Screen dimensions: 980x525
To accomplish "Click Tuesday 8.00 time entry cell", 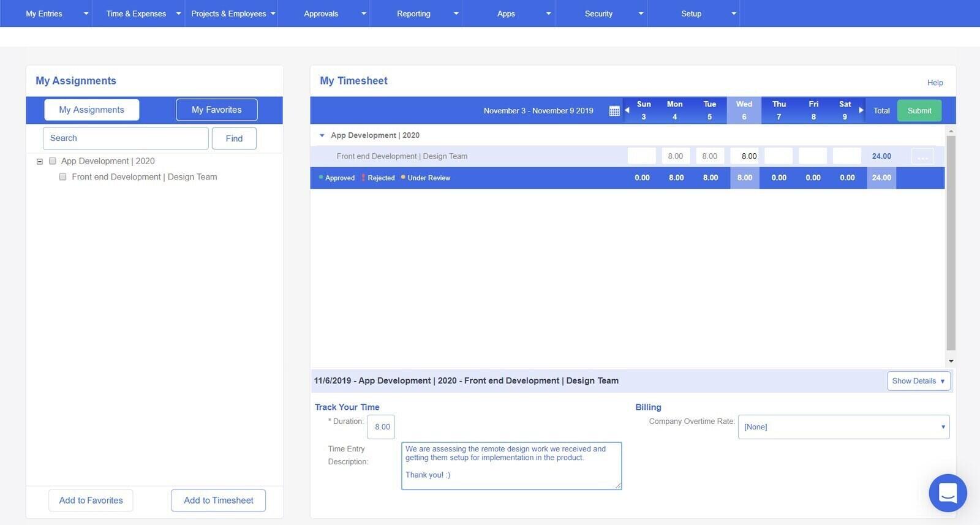I will click(x=710, y=156).
